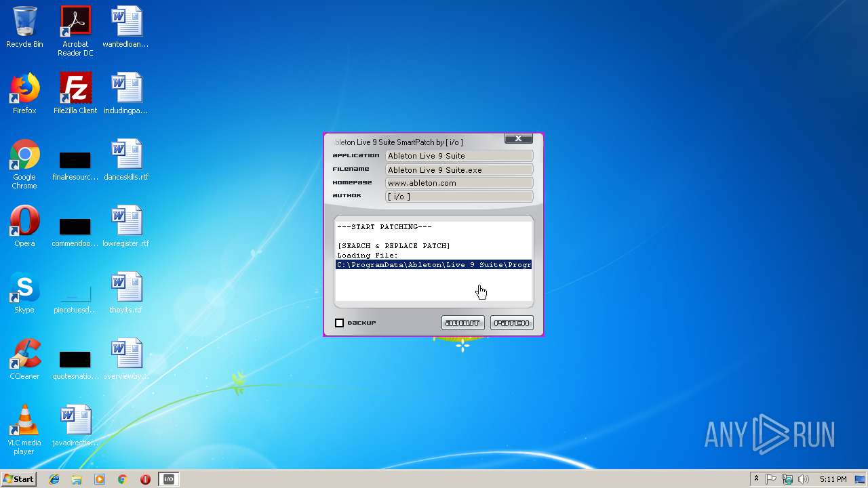Select highlighted C:\ProgramData\Ableton log line
The image size is (868, 488).
[434, 265]
